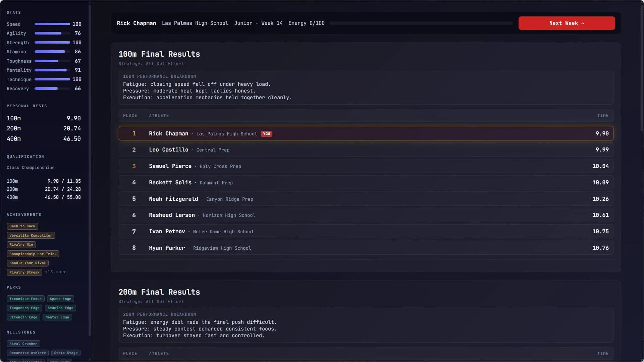Open the Class Championships qualification section

click(x=31, y=167)
